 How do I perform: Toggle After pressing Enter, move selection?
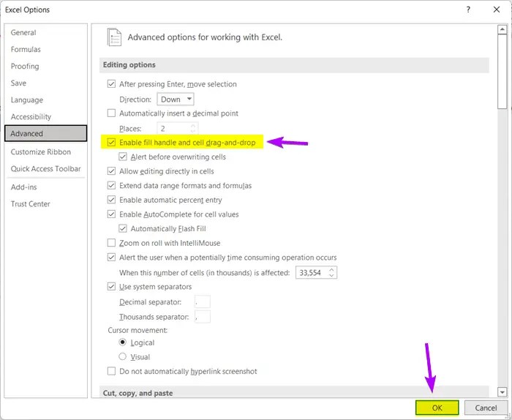(x=111, y=84)
